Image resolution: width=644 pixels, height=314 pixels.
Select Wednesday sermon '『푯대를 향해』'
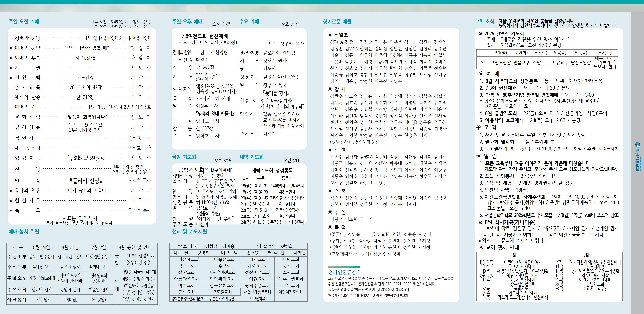click(x=276, y=93)
